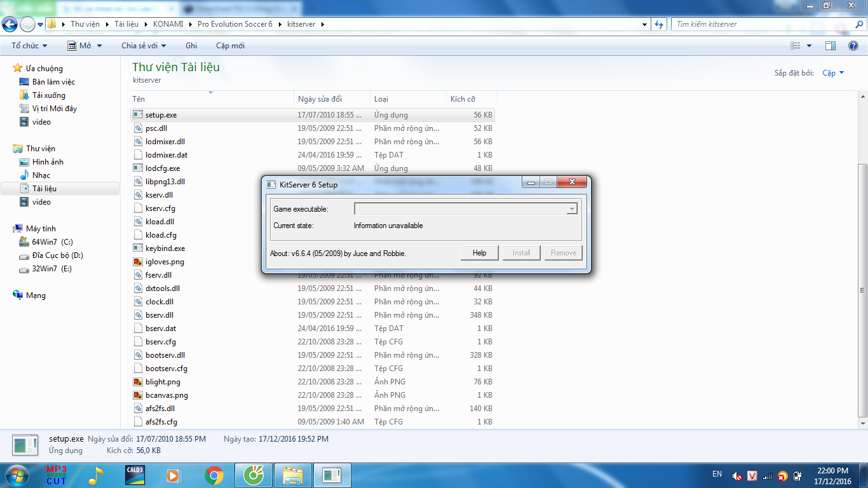Viewport: 868px width, 488px height.
Task: Select bcanvas.png image icon
Action: tap(138, 395)
